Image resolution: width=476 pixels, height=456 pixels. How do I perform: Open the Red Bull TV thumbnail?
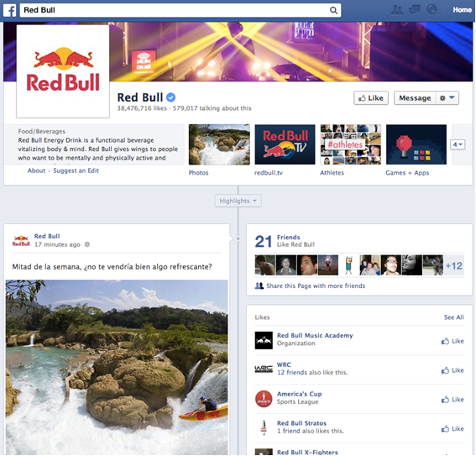point(285,144)
